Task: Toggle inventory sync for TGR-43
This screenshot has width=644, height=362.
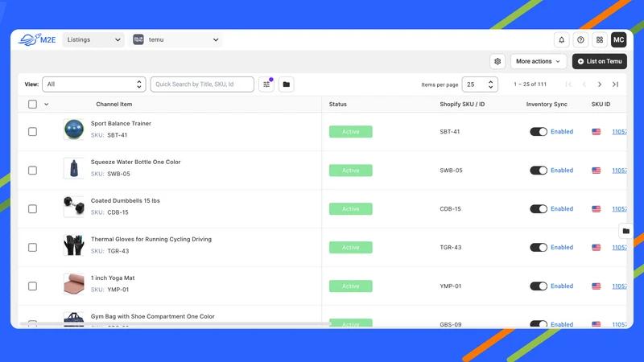Action: click(x=539, y=248)
